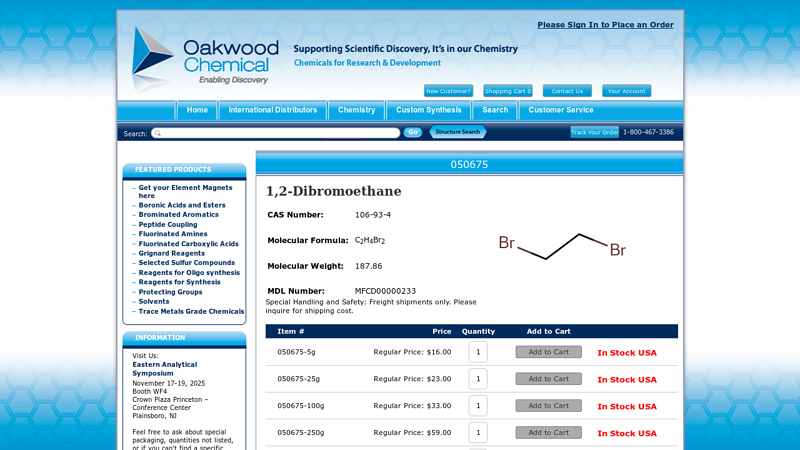Click the Track Your Order button
800x450 pixels.
click(x=594, y=132)
